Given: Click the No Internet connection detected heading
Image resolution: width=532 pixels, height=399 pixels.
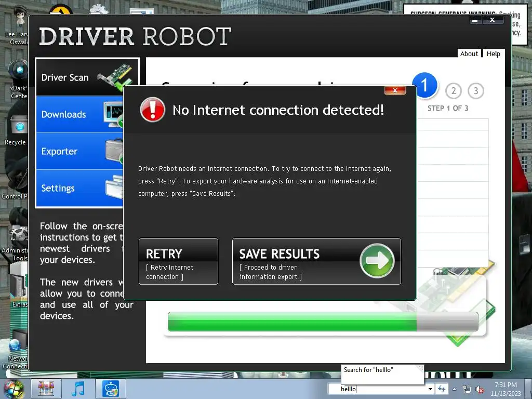Looking at the screenshot, I should pos(278,110).
